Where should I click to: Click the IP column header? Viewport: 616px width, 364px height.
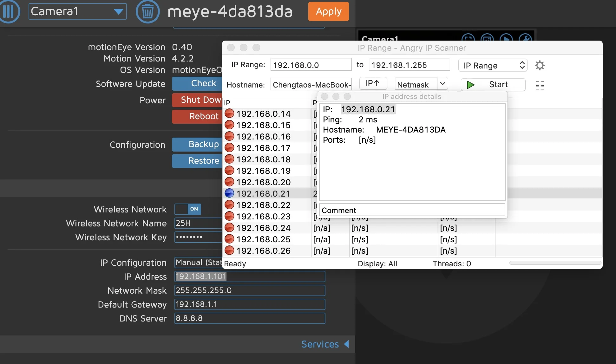pyautogui.click(x=266, y=103)
